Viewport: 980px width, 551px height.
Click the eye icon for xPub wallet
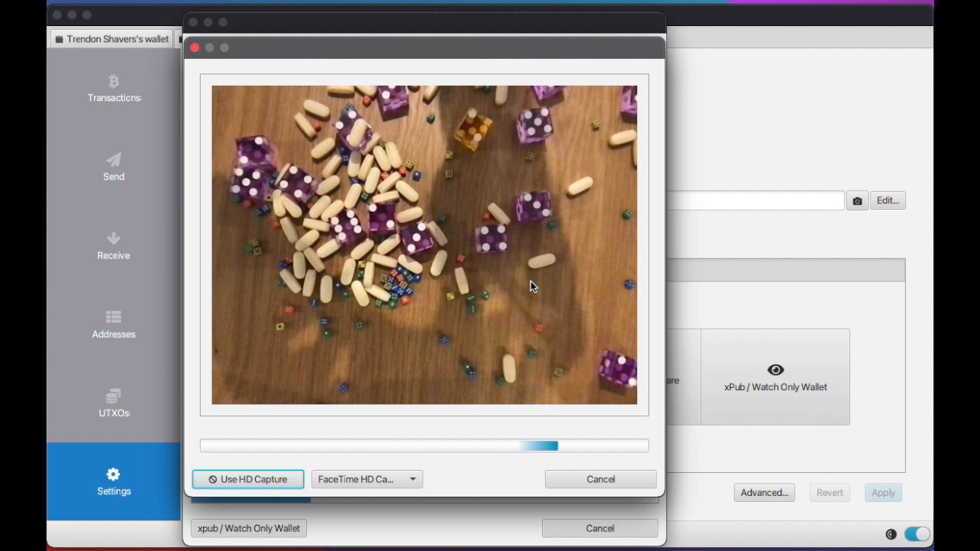point(775,370)
